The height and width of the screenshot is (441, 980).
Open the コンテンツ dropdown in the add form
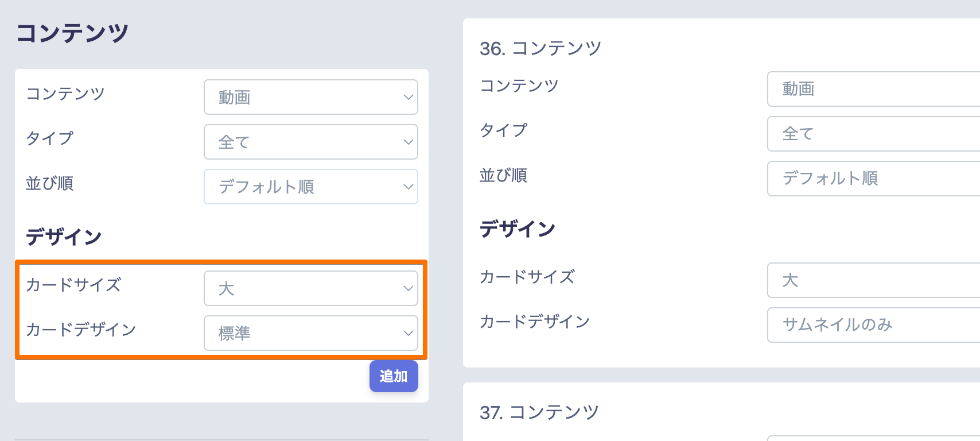point(310,97)
